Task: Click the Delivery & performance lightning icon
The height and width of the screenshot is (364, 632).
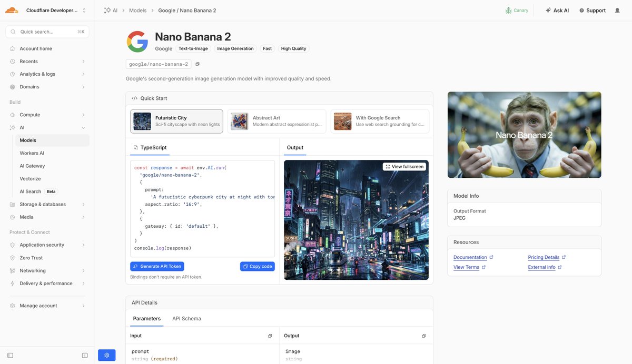Action: [13, 284]
